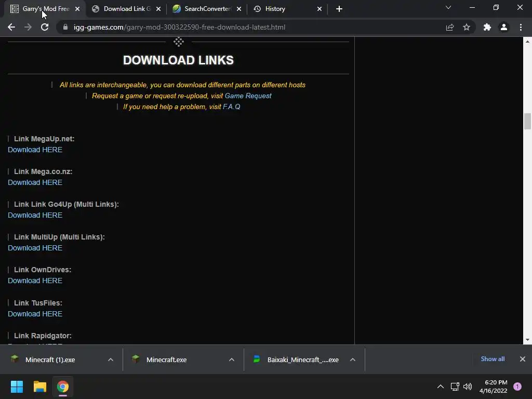The width and height of the screenshot is (532, 399).
Task: Click Download HERE under Go4Up
Action: 35,215
